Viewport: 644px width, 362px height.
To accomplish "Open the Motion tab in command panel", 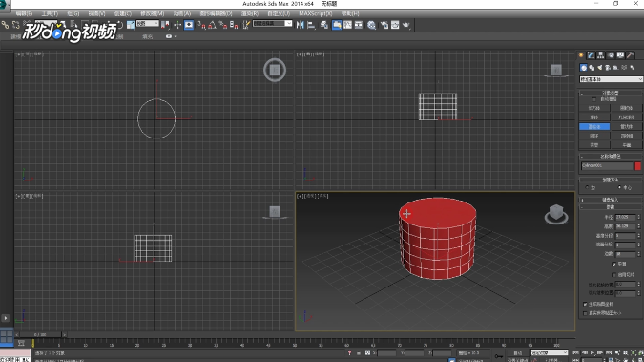I will pos(612,55).
